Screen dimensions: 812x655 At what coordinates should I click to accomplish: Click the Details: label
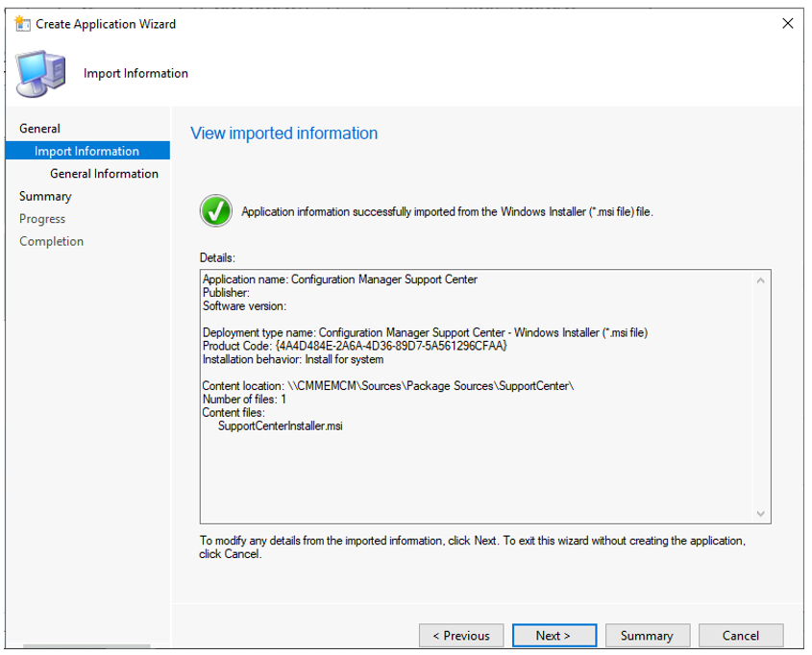point(217,257)
